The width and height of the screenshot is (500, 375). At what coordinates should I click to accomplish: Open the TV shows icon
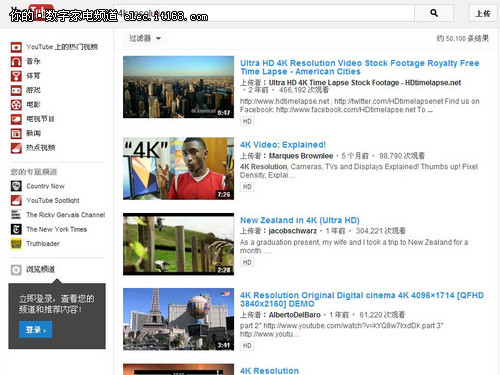(16, 119)
